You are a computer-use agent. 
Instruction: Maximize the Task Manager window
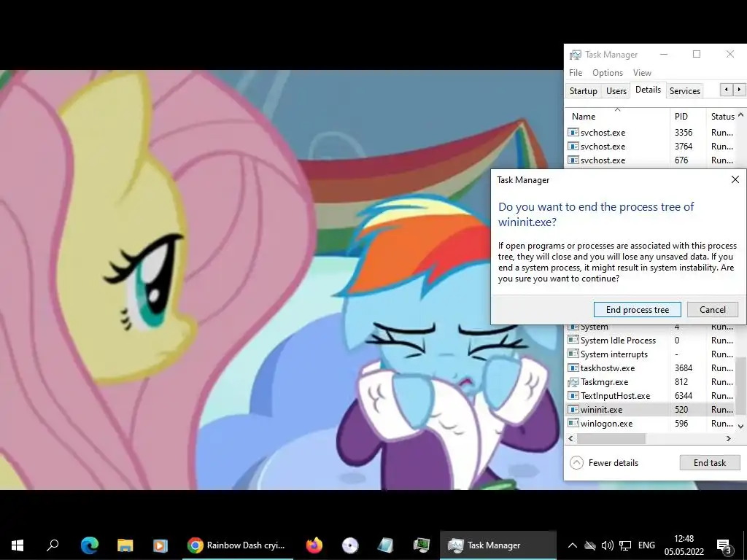tap(697, 54)
